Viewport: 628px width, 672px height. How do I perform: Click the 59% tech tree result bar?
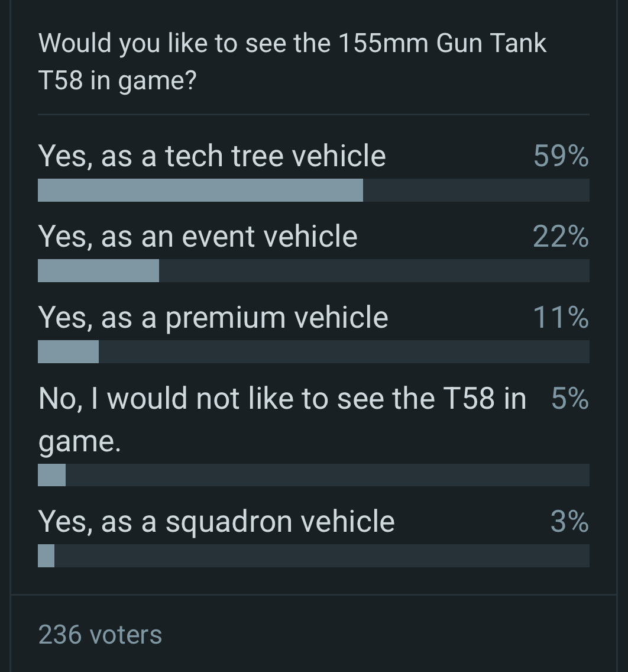[x=313, y=190]
